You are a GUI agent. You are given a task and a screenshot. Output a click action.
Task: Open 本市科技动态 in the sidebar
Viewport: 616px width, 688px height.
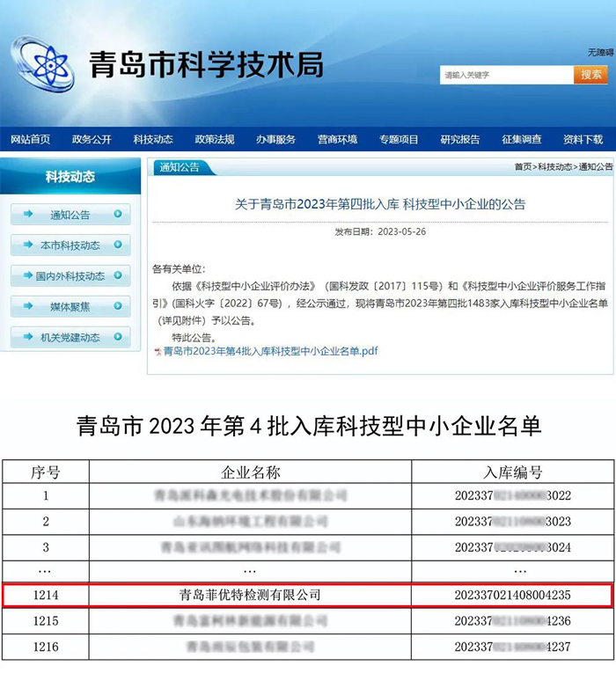tap(70, 245)
